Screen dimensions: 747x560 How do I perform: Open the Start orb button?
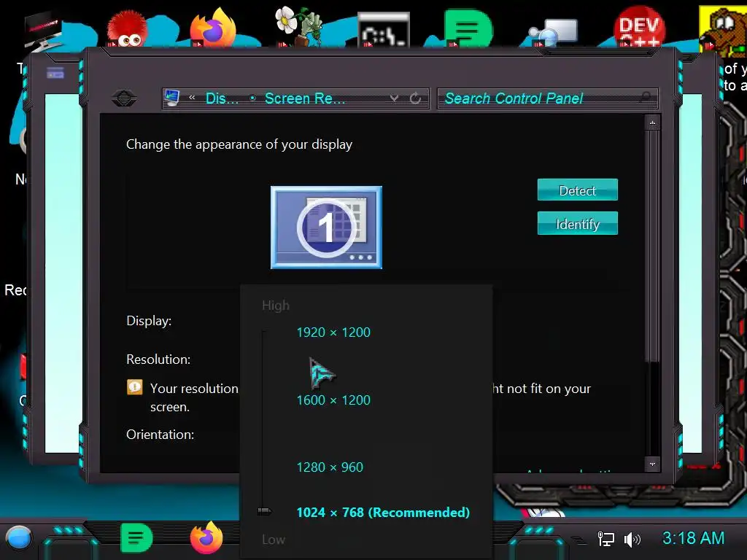(18, 539)
